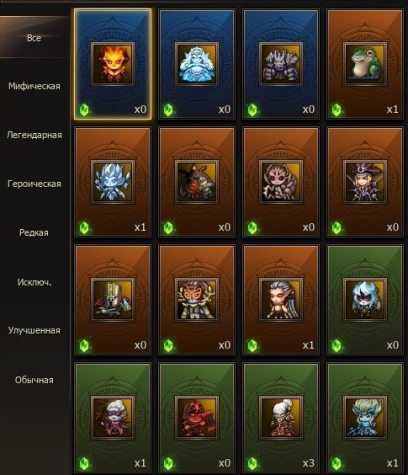Viewport: 408px width, 475px height.
Task: Open the ice queen portrait card
Action: click(197, 64)
